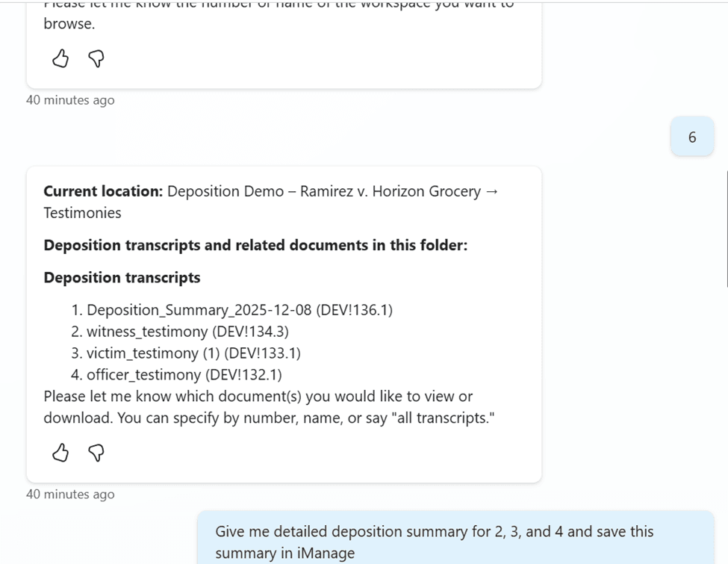Like the workspace prompt message above "6"
Screen dimensions: 728x564
pyautogui.click(x=60, y=58)
